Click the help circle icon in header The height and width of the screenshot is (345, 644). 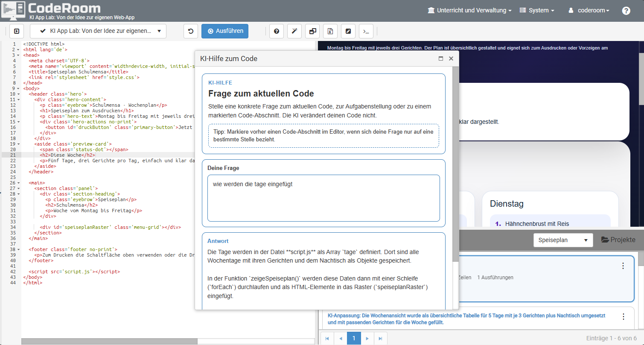point(626,11)
